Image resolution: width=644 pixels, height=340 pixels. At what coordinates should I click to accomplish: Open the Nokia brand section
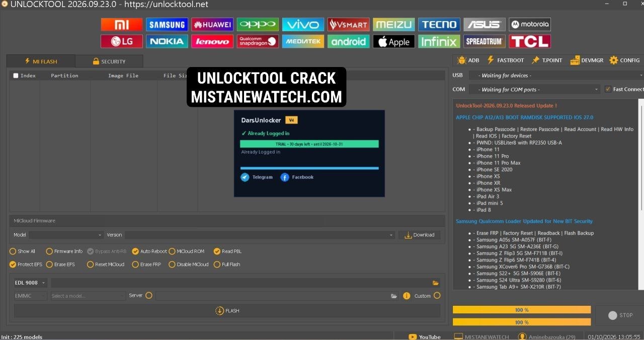click(167, 41)
